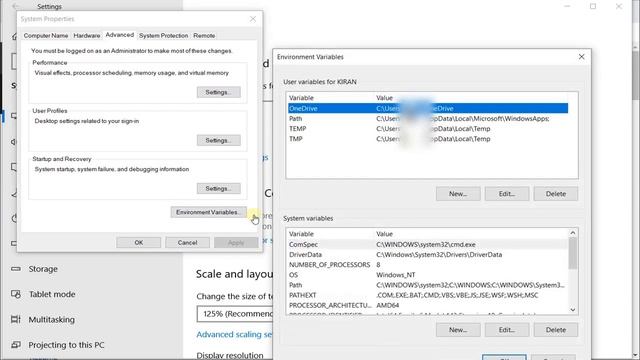Close the System Properties dialog
Viewport: 640px width, 360px height.
[x=253, y=19]
